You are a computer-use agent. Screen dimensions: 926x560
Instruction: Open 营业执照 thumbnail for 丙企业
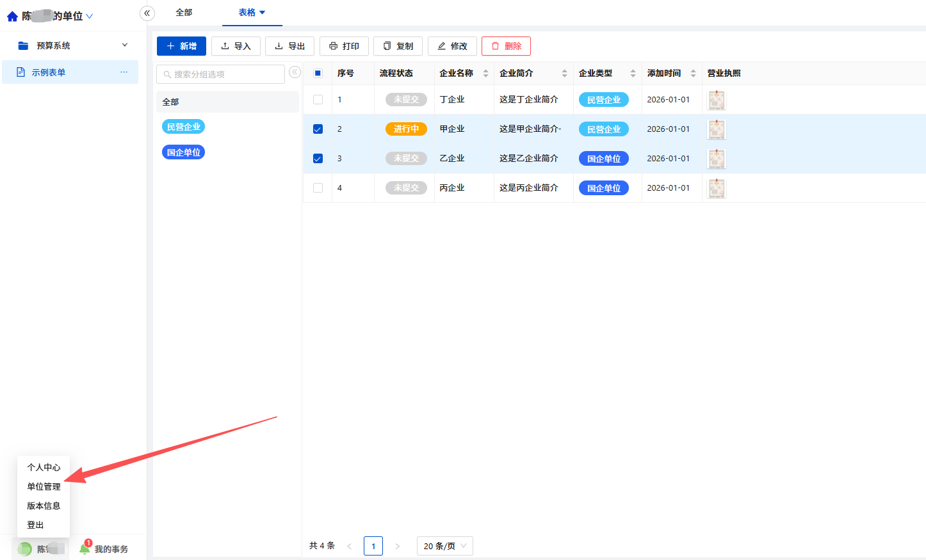[x=716, y=188]
